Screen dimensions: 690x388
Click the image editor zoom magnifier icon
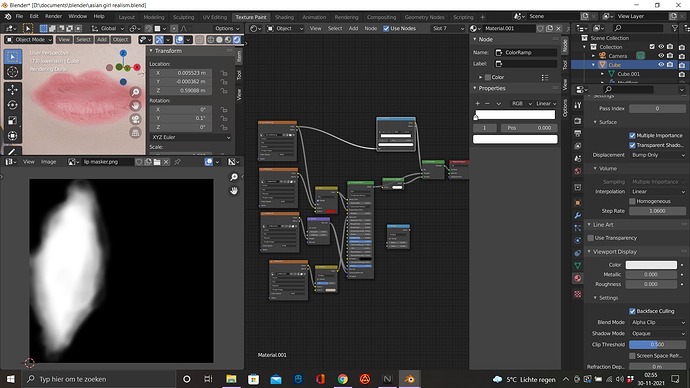click(x=234, y=177)
